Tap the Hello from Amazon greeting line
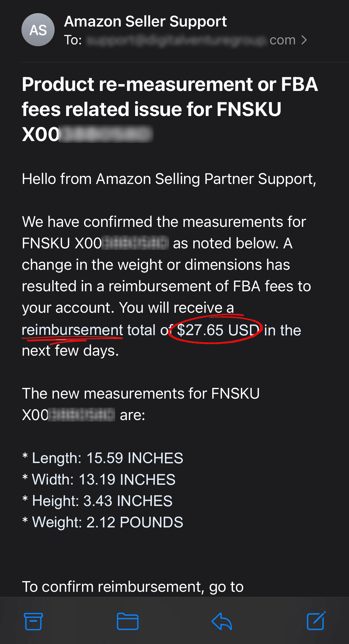 [x=169, y=179]
